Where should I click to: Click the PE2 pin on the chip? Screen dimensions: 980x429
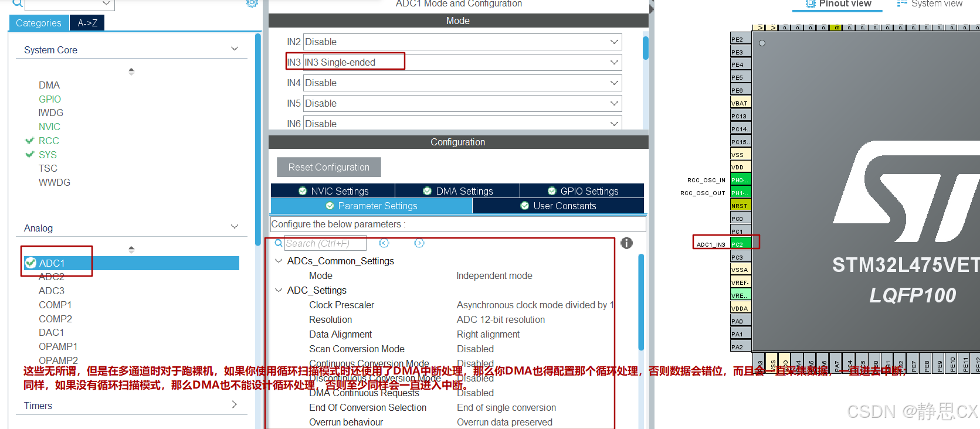coord(741,39)
